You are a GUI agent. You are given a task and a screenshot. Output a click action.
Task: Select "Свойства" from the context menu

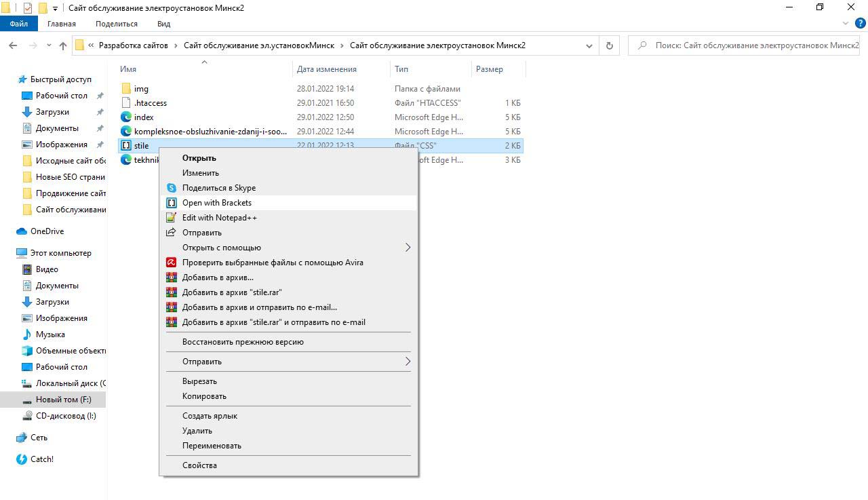(199, 465)
